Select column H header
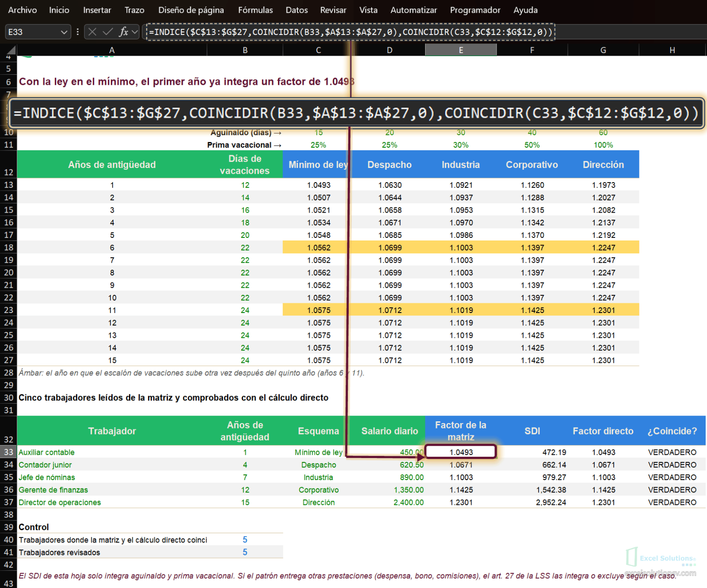 pos(672,50)
